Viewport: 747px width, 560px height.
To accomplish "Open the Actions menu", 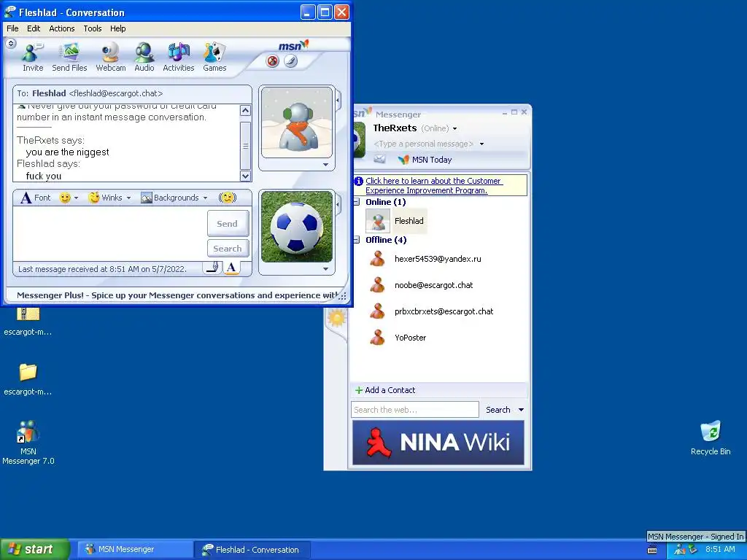I will (x=62, y=28).
